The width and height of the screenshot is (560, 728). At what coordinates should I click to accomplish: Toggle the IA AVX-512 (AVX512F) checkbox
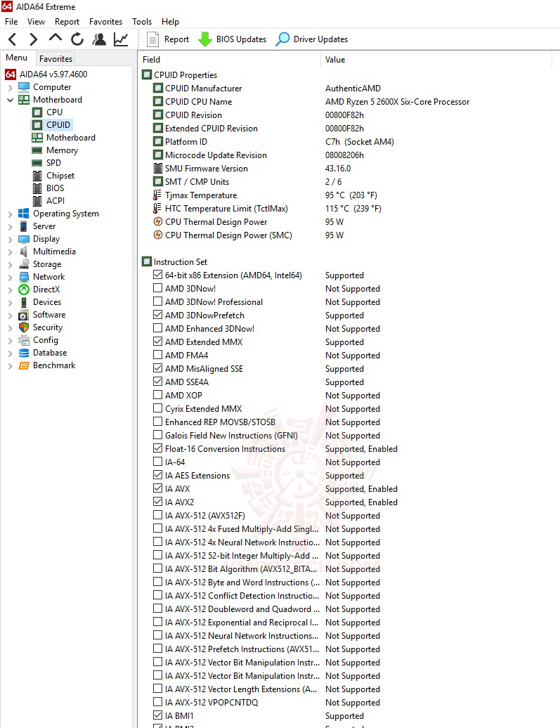(x=158, y=515)
